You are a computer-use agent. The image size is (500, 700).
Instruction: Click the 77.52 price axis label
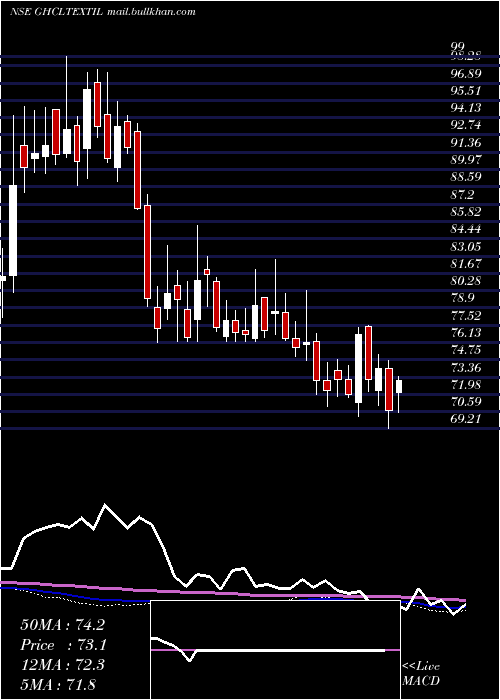tap(467, 315)
